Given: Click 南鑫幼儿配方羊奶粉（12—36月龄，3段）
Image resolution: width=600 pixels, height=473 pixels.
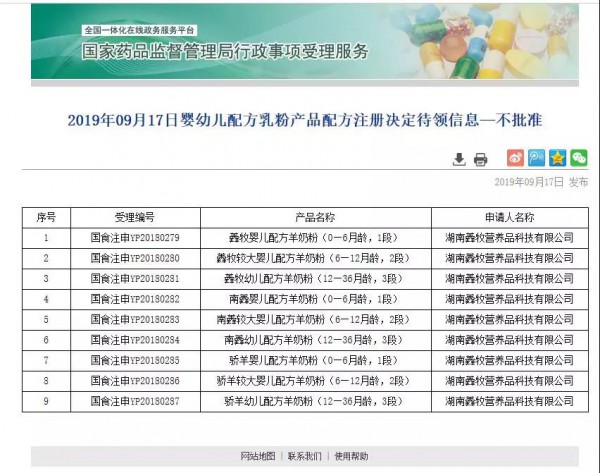Looking at the screenshot, I should point(315,340).
